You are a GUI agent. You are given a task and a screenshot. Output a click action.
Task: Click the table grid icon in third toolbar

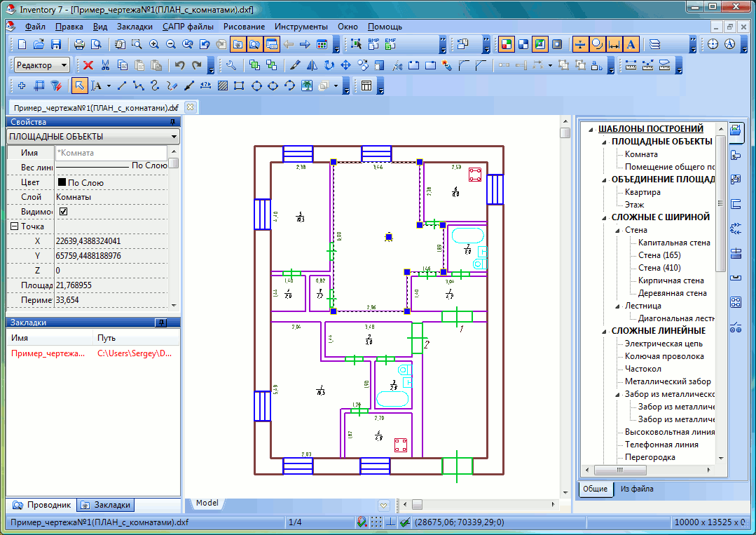[366, 86]
